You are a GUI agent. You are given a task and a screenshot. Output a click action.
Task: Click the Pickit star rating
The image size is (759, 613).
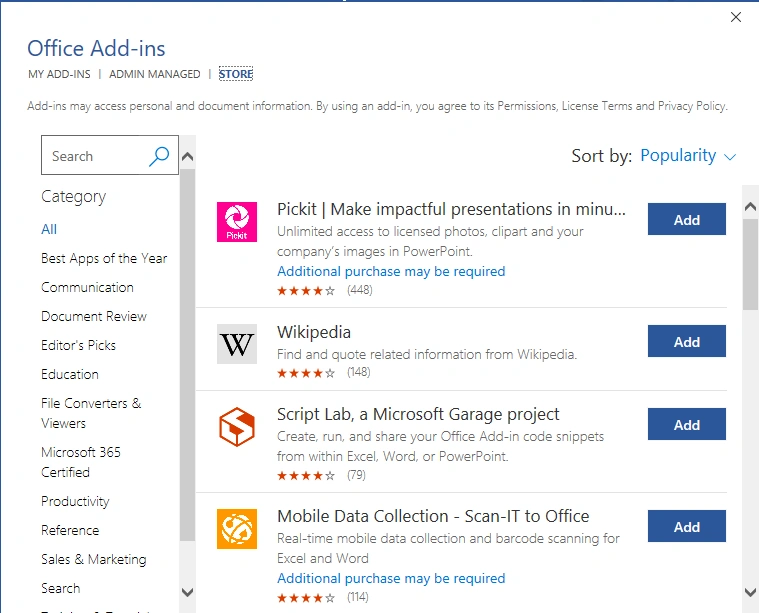pyautogui.click(x=306, y=291)
